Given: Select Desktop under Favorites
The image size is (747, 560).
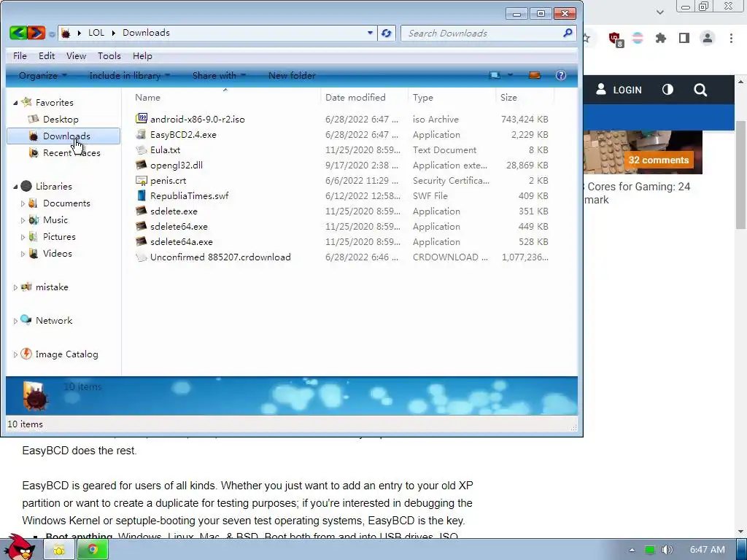Looking at the screenshot, I should (61, 119).
